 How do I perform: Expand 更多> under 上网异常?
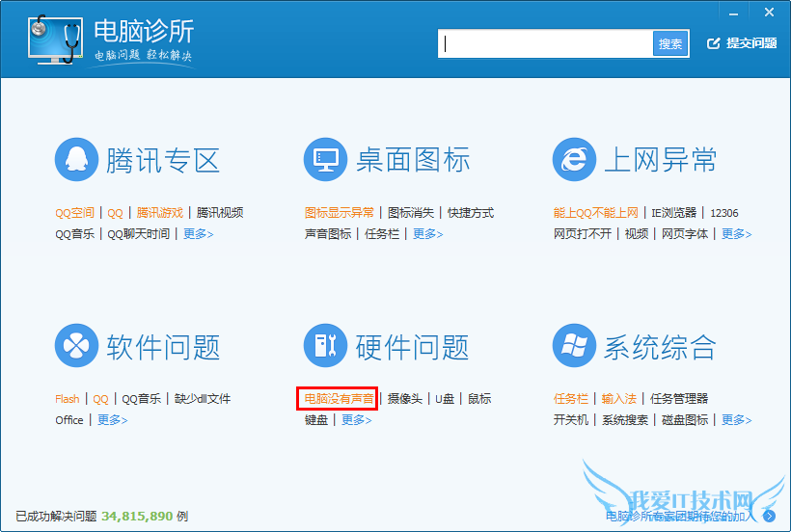(x=737, y=234)
